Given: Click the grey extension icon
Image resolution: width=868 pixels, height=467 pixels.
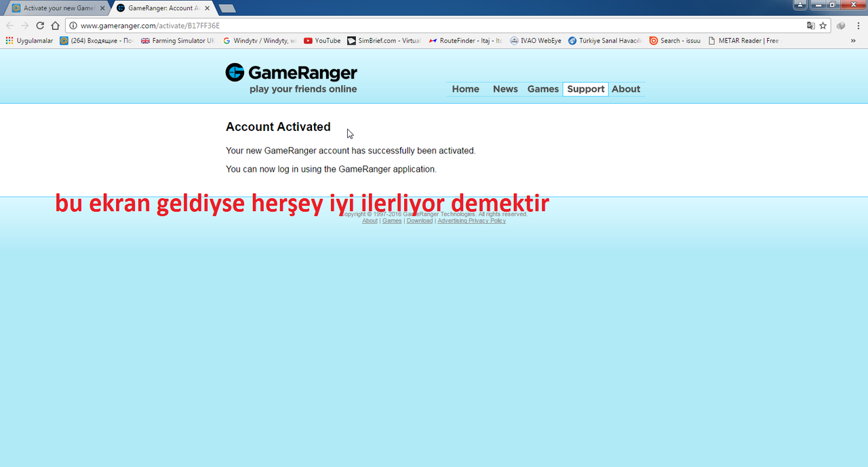Looking at the screenshot, I should click(x=841, y=26).
